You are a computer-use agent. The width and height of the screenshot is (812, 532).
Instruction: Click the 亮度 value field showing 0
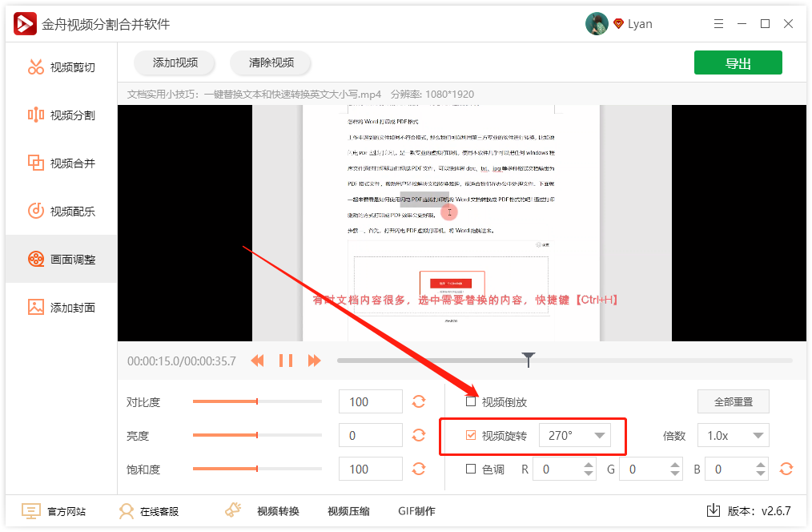click(370, 435)
